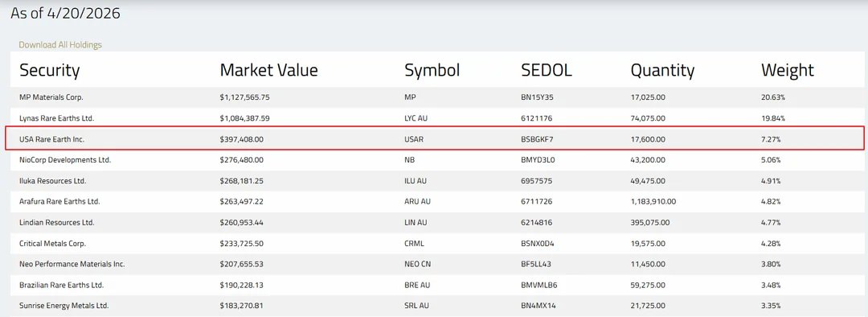Click the BRE AU ticker symbol

click(418, 286)
